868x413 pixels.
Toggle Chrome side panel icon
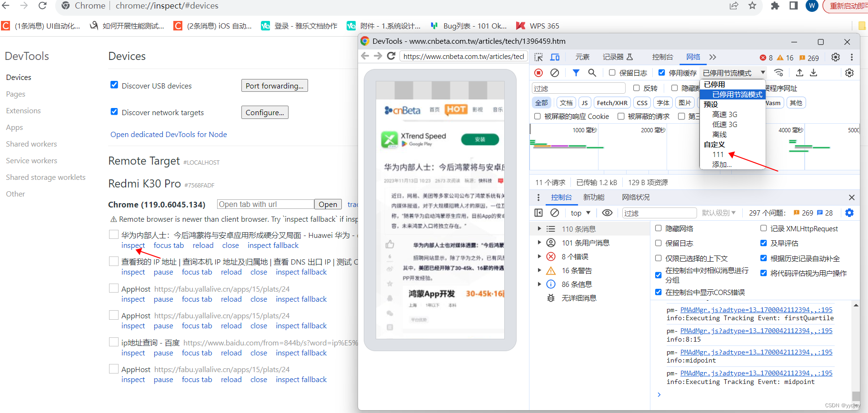pyautogui.click(x=794, y=6)
